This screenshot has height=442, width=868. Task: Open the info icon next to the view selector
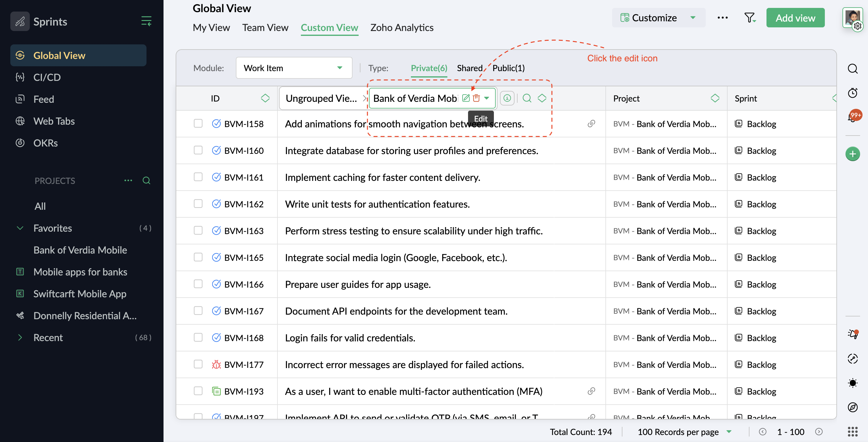pos(507,98)
